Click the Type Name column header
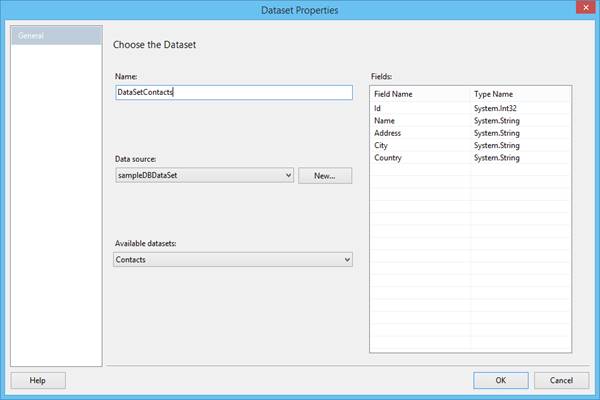The height and width of the screenshot is (400, 600). pos(520,93)
